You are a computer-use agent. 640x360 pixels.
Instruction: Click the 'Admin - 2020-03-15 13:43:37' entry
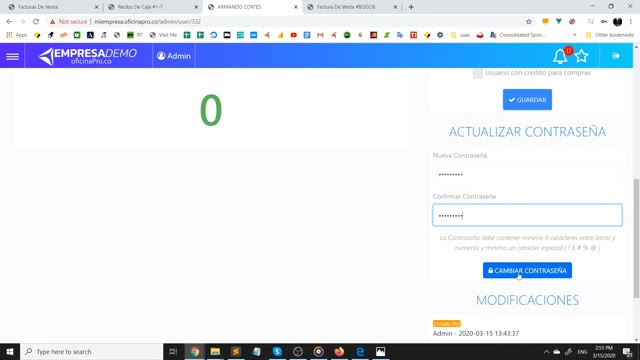[476, 333]
